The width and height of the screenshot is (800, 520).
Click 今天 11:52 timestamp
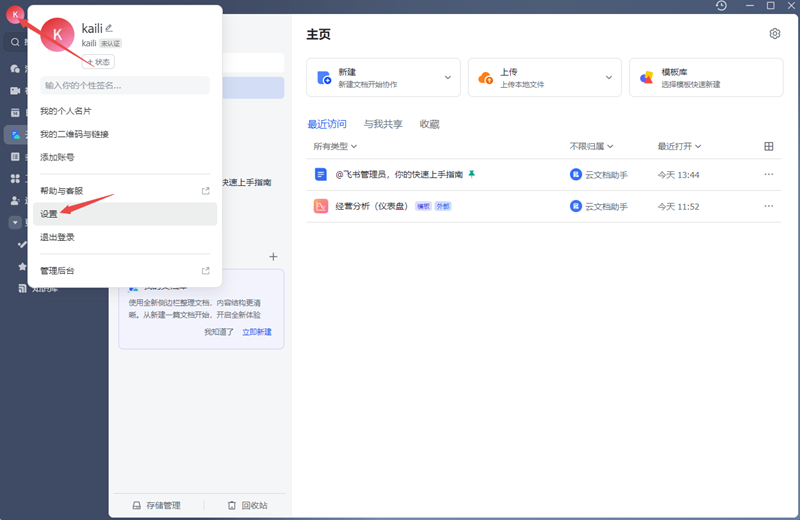tap(678, 207)
